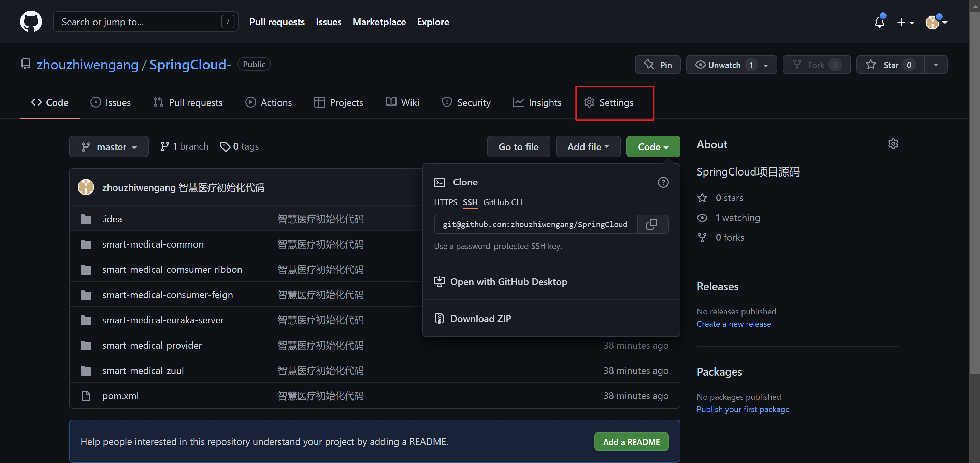The width and height of the screenshot is (980, 463).
Task: Open the user avatar menu
Action: tap(936, 22)
